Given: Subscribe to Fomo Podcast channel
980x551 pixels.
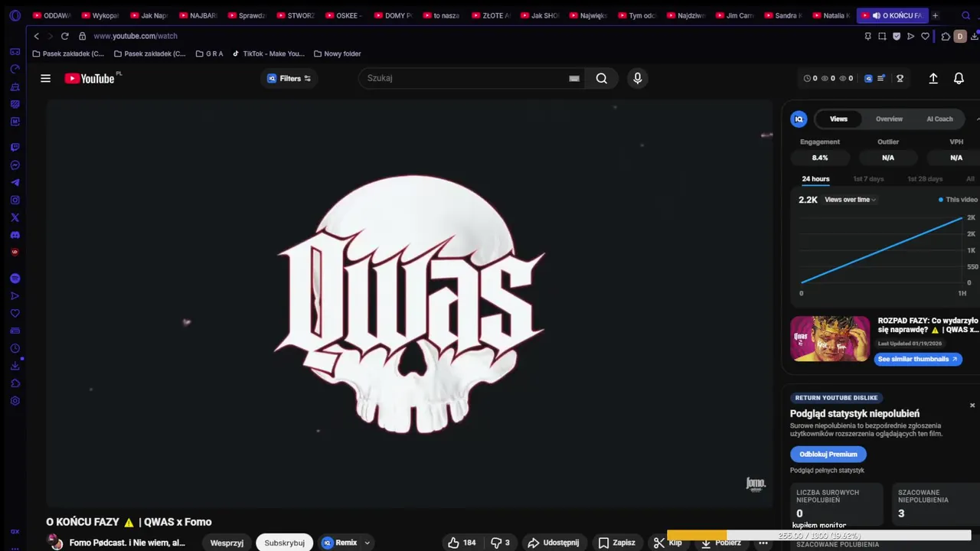Looking at the screenshot, I should 284,543.
